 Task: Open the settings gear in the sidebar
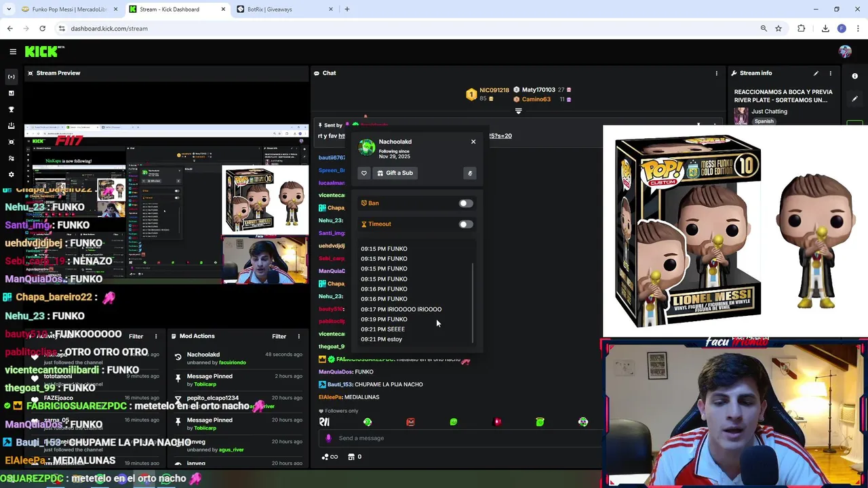[x=11, y=174]
